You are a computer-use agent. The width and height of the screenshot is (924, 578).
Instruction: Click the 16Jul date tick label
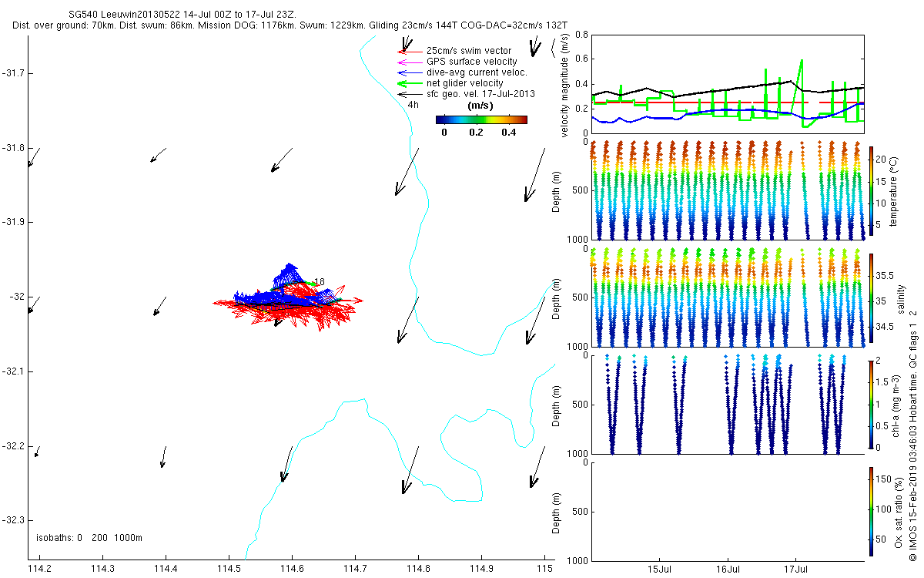point(728,570)
